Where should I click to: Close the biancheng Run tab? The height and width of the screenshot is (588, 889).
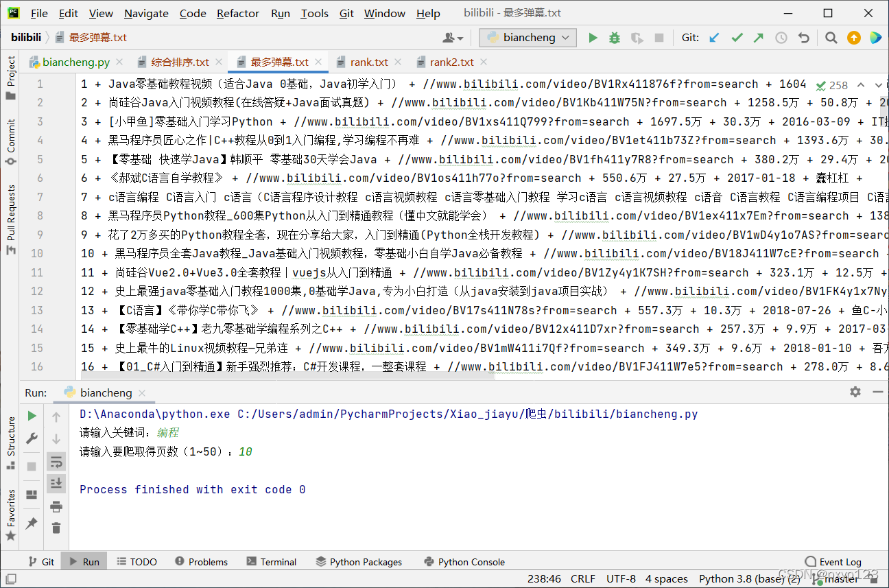pos(142,393)
